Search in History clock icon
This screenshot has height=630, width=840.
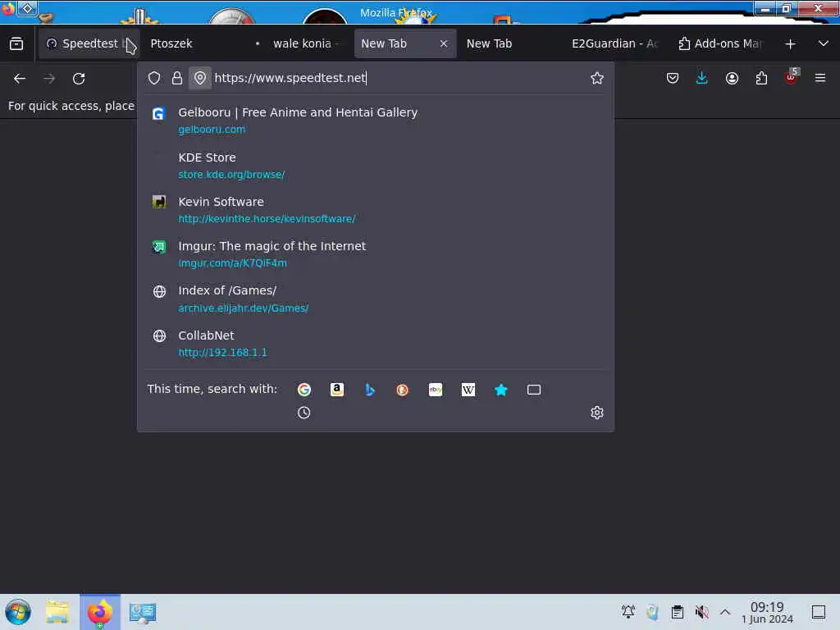(x=304, y=413)
